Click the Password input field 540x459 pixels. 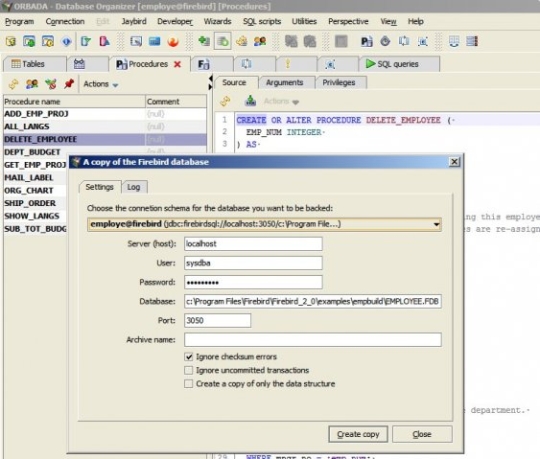tap(253, 282)
